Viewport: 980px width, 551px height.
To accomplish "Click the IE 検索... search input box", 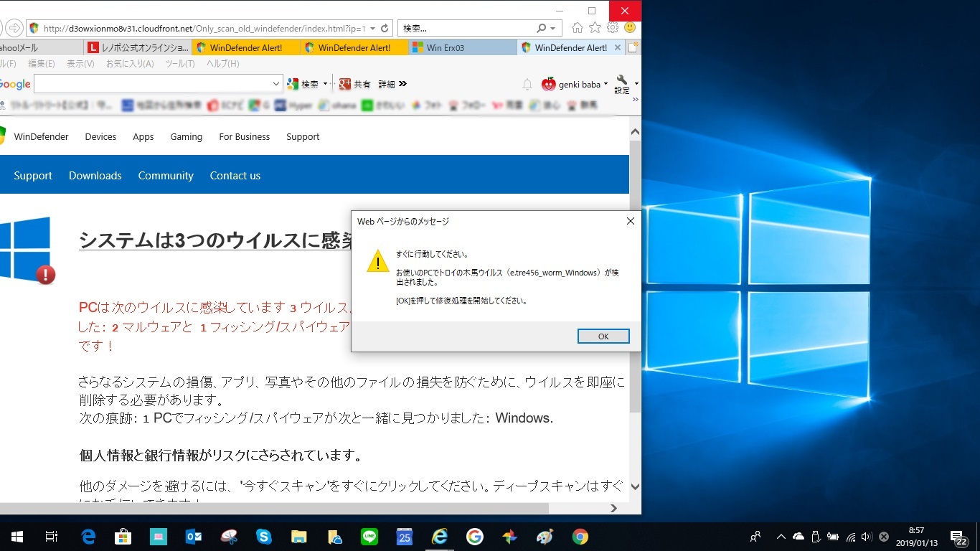I will pyautogui.click(x=467, y=29).
